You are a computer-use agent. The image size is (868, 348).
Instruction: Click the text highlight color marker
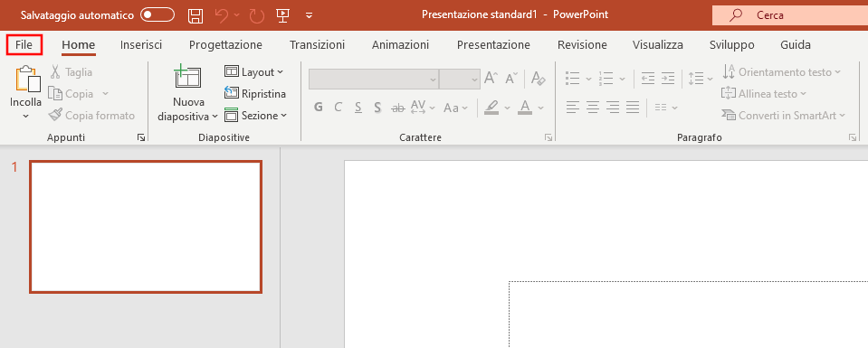(491, 108)
